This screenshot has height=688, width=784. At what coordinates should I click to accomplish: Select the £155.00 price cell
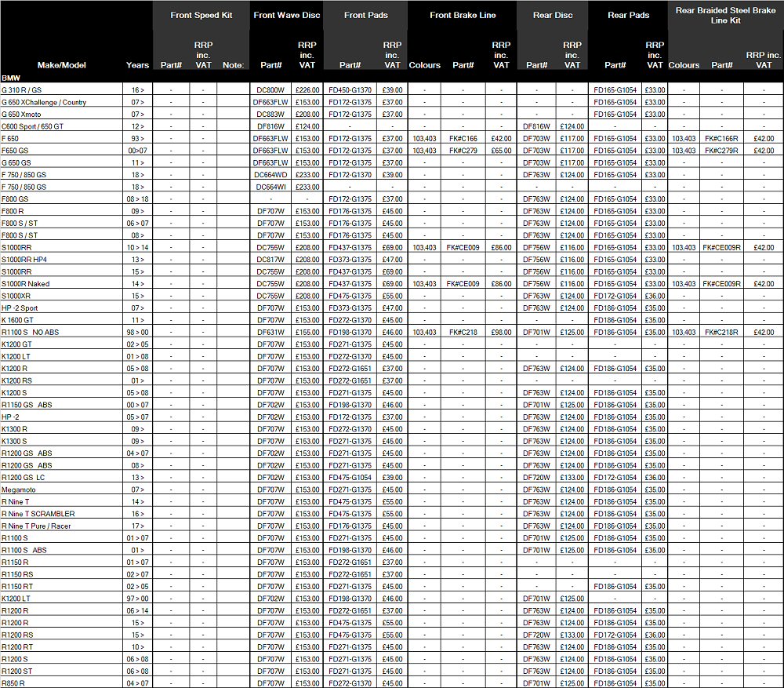coord(307,333)
